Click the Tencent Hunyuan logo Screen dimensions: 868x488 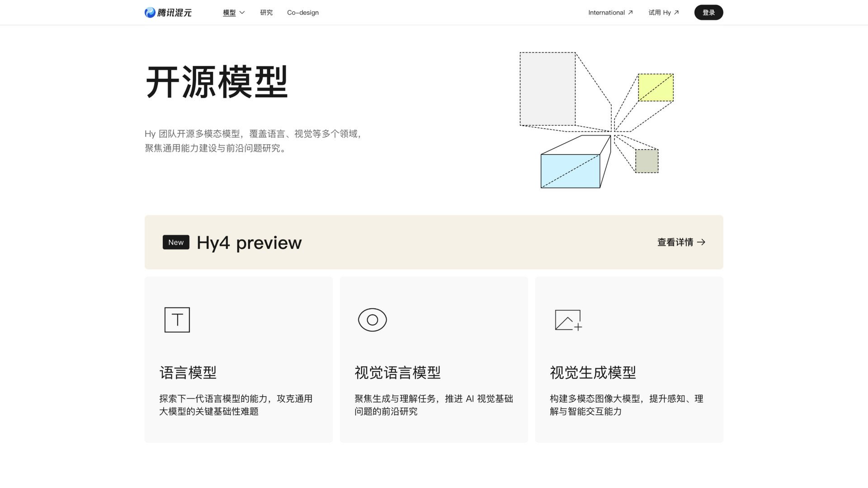click(168, 13)
